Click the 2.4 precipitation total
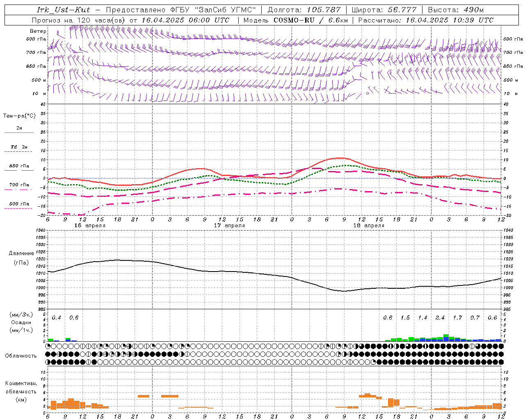The height and width of the screenshot is (420, 525). (x=440, y=318)
